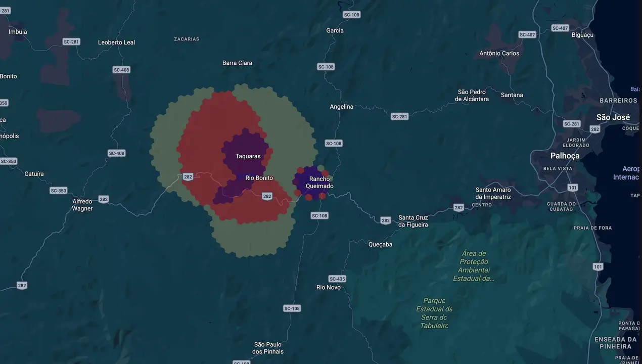Click the 282 shield beside Alfredo Wagner

tap(104, 199)
